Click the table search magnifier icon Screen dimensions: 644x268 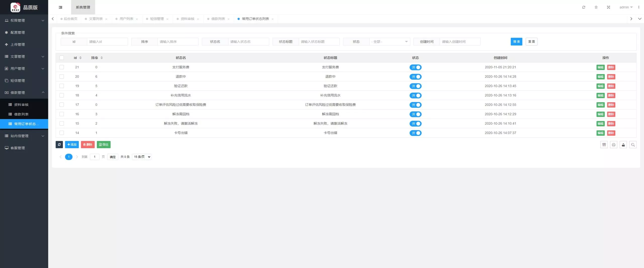pos(633,145)
